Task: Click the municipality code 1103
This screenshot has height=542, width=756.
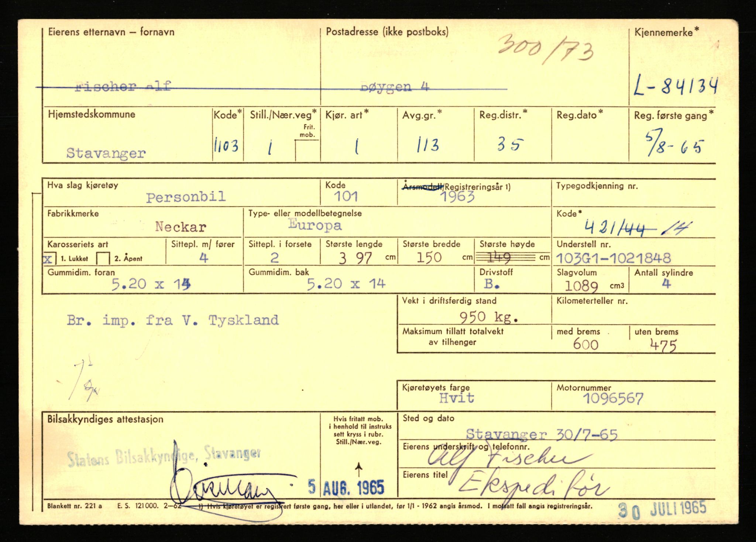Action: pyautogui.click(x=226, y=145)
